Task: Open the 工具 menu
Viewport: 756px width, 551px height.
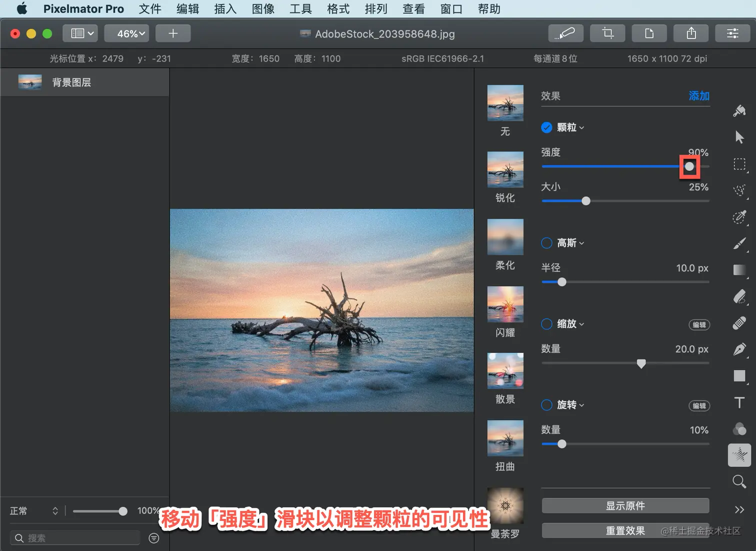Action: click(x=300, y=9)
